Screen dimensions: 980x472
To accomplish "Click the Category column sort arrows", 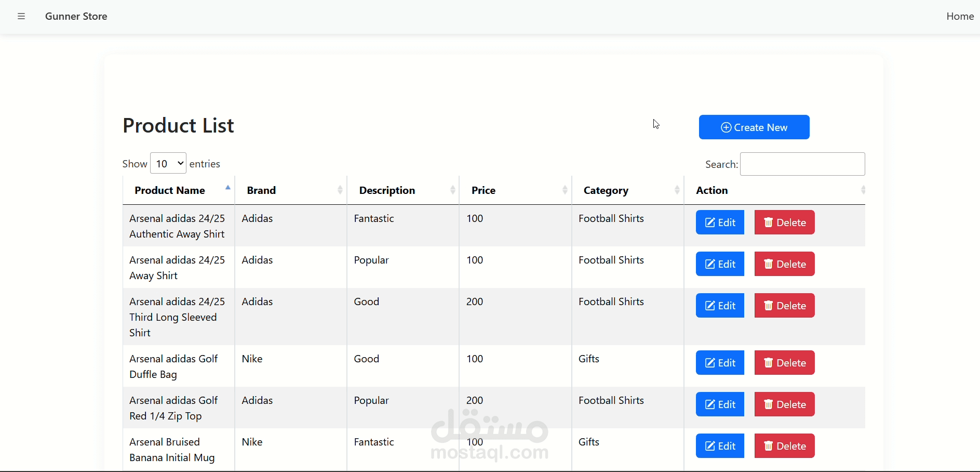I will click(x=677, y=190).
